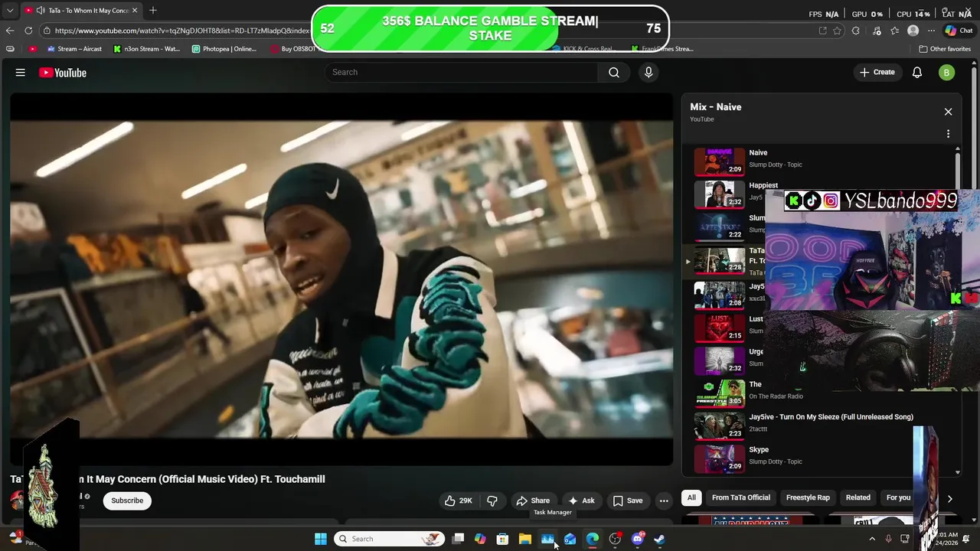Add page to favorites star icon
This screenshot has height=551, width=980.
coord(838,31)
